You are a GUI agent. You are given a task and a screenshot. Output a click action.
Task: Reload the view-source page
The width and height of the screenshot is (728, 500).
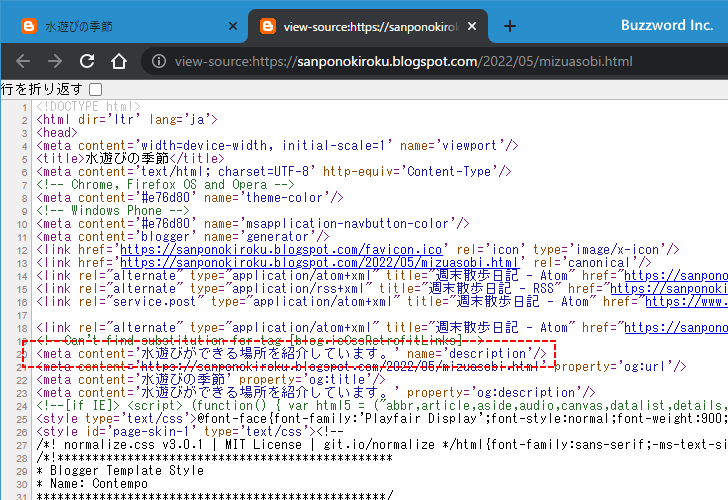[87, 61]
